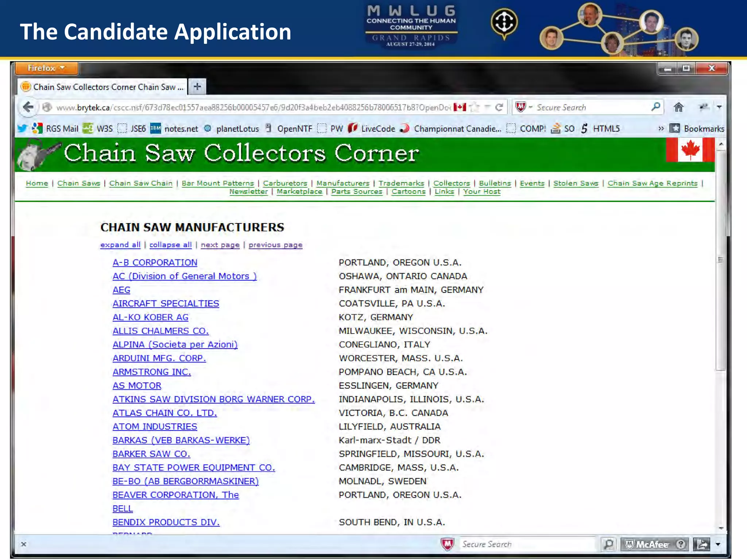Screen dimensions: 747x560
Task: Select the Chain Saw Collectors Corner tab
Action: (x=103, y=87)
